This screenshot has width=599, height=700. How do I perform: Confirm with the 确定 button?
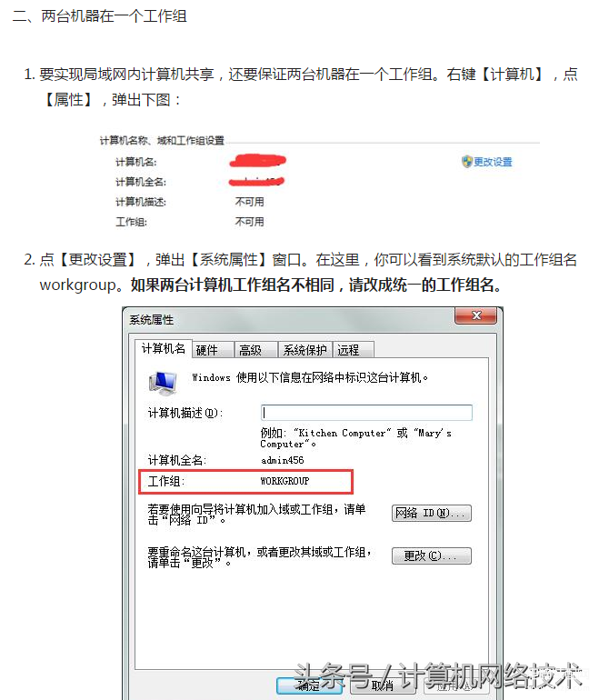309,685
